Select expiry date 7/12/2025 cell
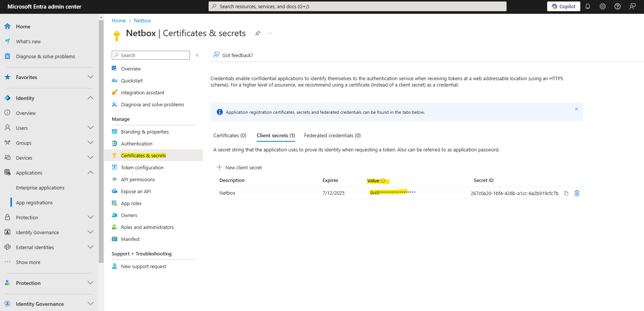 [333, 193]
